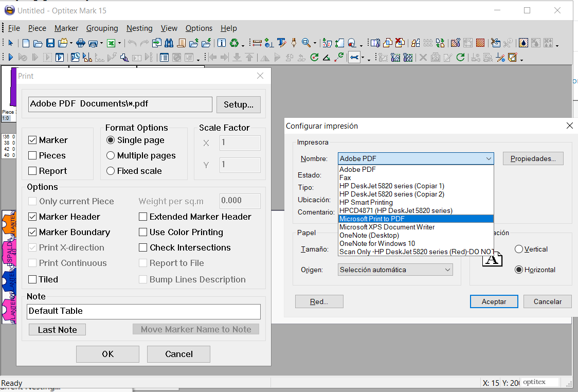This screenshot has width=578, height=392.
Task: Open the Marker menu
Action: pyautogui.click(x=66, y=28)
